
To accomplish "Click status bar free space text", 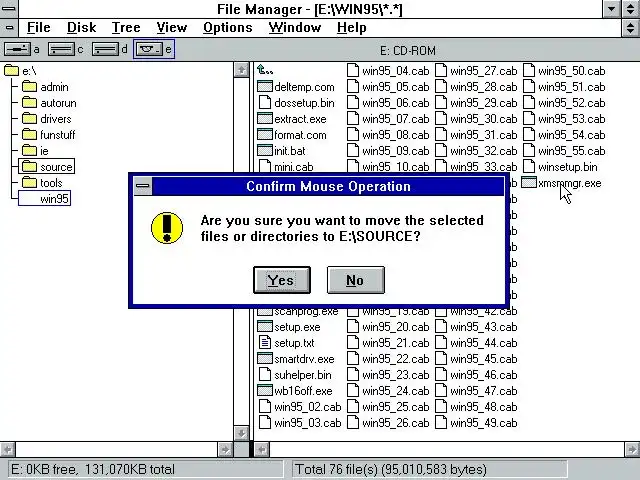I will (x=93, y=469).
